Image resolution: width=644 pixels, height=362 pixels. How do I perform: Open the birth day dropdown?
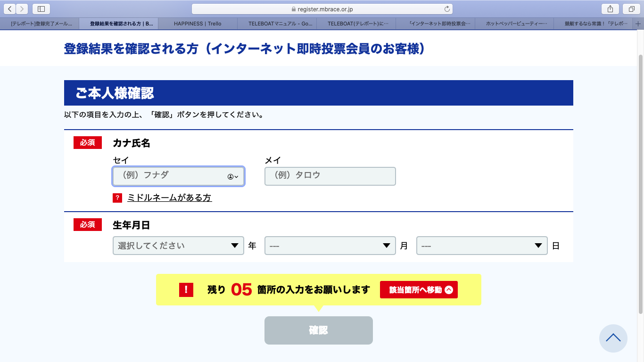pos(482,246)
